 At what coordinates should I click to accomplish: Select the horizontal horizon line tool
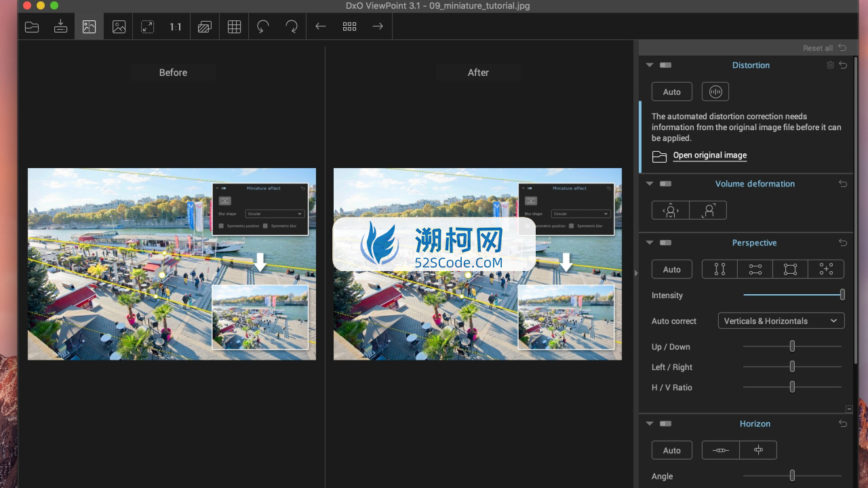click(721, 450)
